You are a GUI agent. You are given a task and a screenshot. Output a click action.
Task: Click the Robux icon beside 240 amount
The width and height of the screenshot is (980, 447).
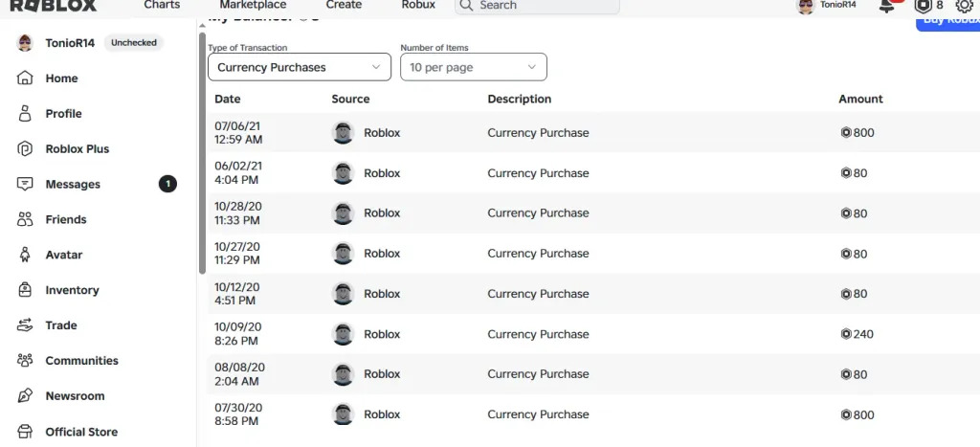[846, 334]
